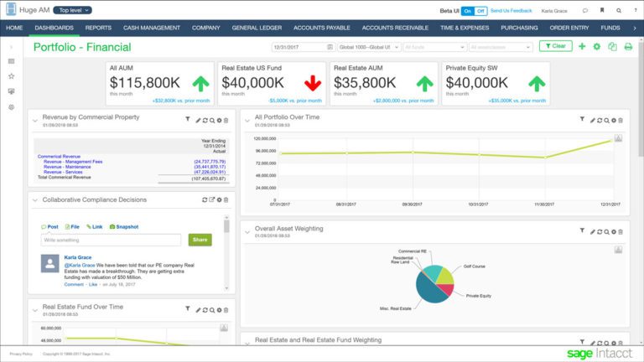Zoom magnifier on Real Estate Fund Over Time
The width and height of the screenshot is (644, 362).
tap(212, 309)
